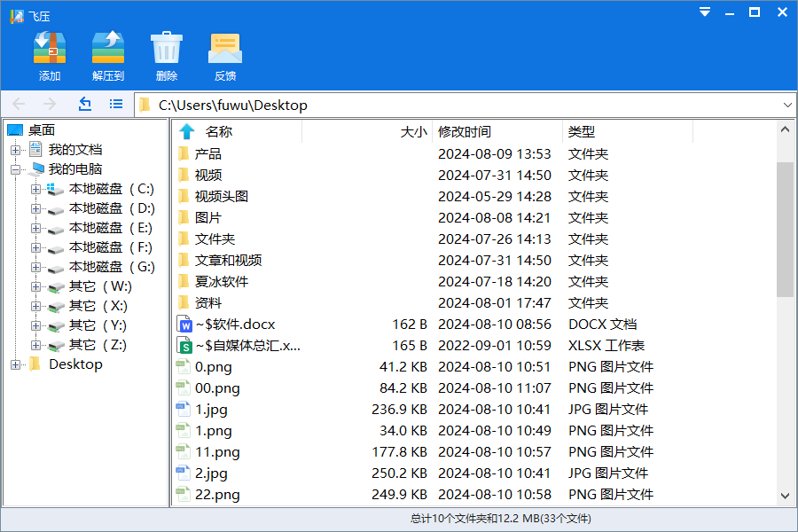This screenshot has width=798, height=532.
Task: Expand the Desktop tree node
Action: tap(15, 364)
